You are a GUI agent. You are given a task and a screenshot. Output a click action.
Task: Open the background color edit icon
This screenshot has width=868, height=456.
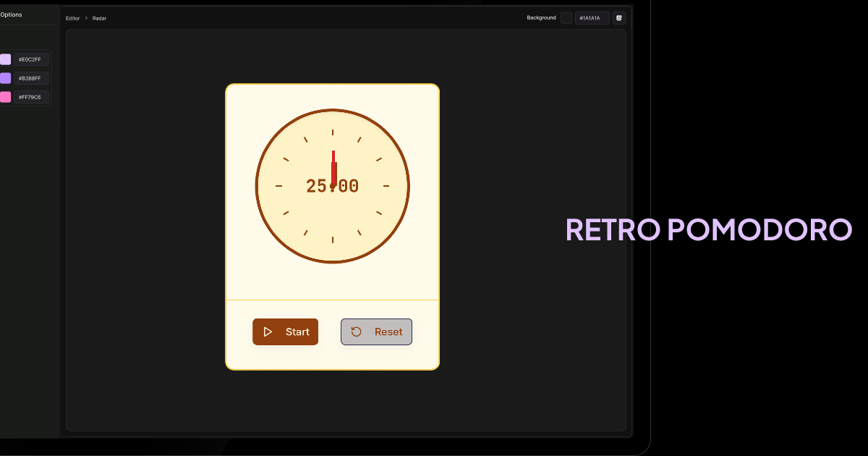(x=618, y=17)
